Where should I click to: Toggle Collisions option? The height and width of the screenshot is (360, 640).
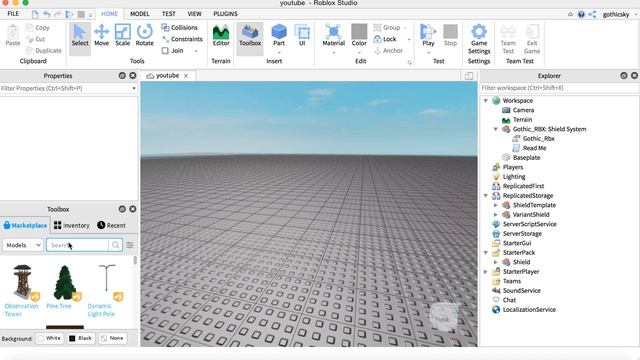coord(179,27)
